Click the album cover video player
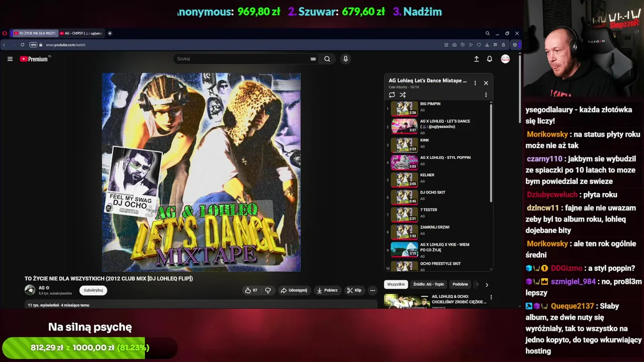 (x=201, y=172)
